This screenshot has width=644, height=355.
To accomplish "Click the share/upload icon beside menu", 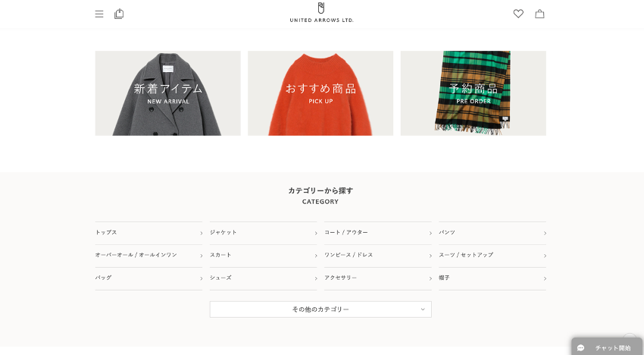I will [x=119, y=14].
